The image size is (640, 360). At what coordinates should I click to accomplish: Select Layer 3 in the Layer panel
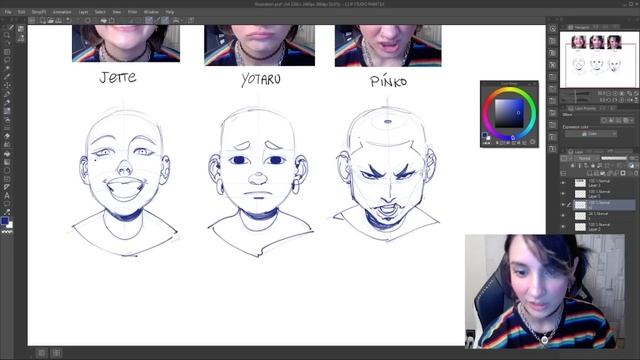[604, 183]
